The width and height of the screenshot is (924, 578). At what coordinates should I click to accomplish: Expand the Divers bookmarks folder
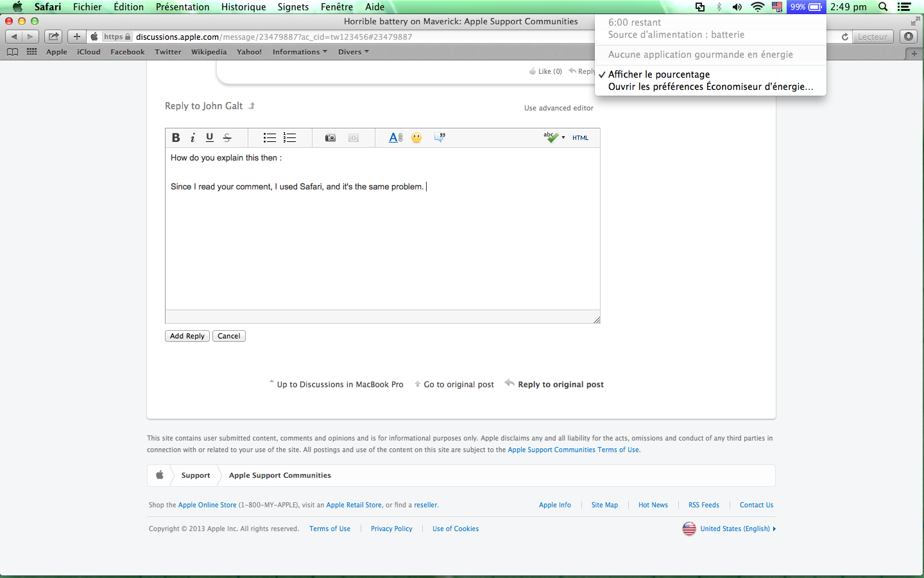(x=354, y=52)
